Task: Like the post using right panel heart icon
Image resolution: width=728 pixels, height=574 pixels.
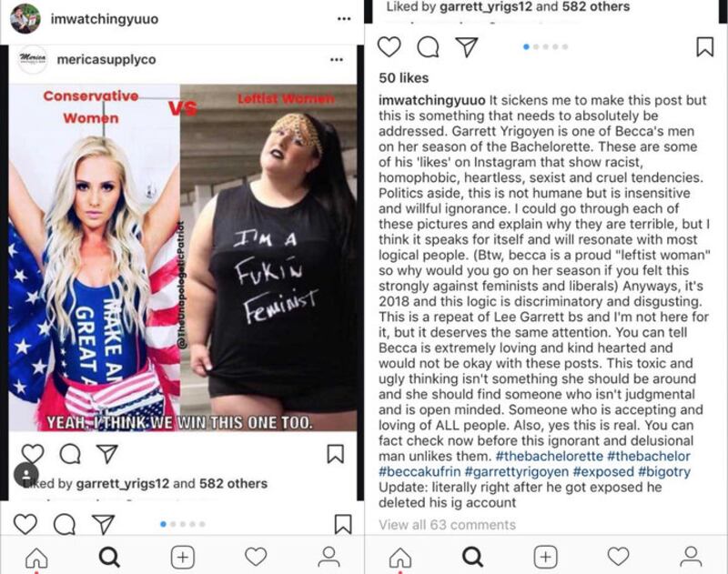Action: (x=389, y=47)
